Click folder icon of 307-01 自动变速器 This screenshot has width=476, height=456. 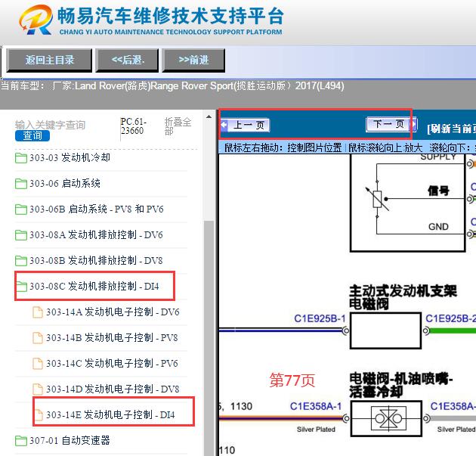click(x=20, y=441)
